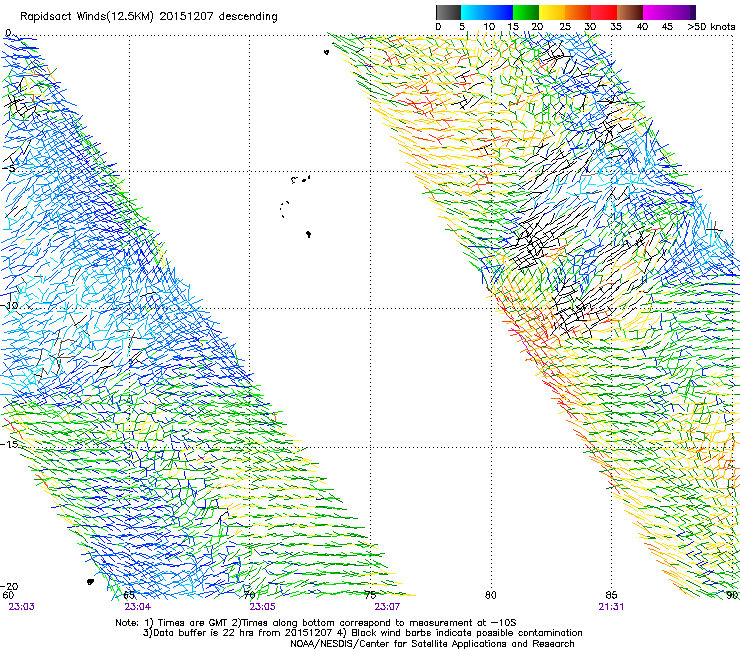740x650 pixels.
Task: Click the legend scale value '45'
Action: pyautogui.click(x=667, y=27)
